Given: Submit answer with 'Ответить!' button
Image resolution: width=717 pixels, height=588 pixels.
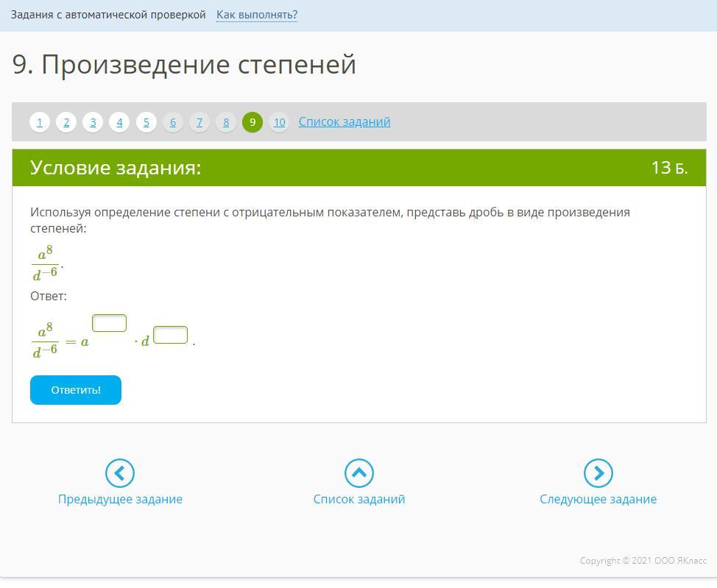Looking at the screenshot, I should 76,390.
